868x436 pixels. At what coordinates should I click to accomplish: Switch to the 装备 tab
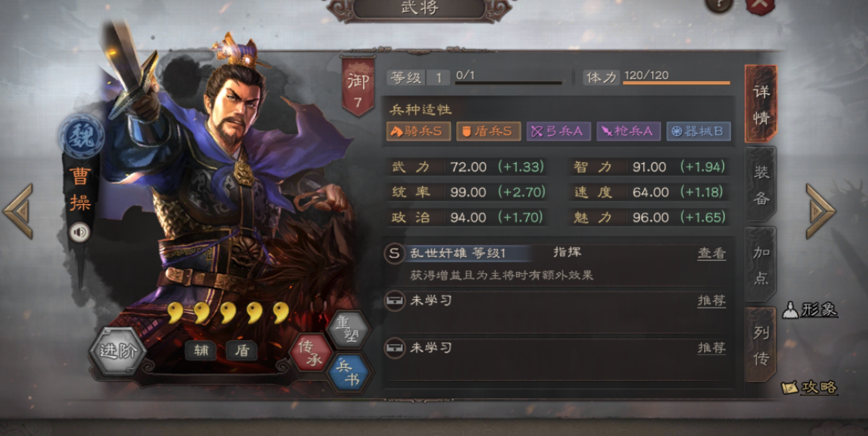click(x=761, y=184)
